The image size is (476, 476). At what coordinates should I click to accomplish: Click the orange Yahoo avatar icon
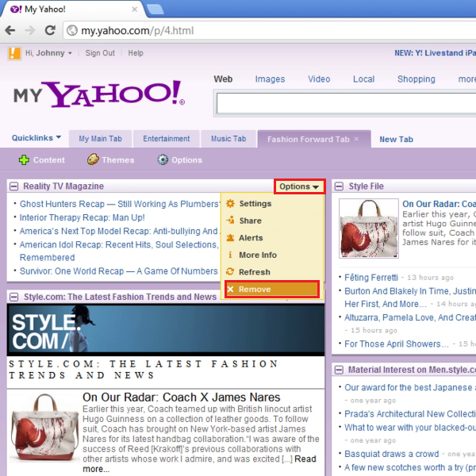pyautogui.click(x=14, y=53)
